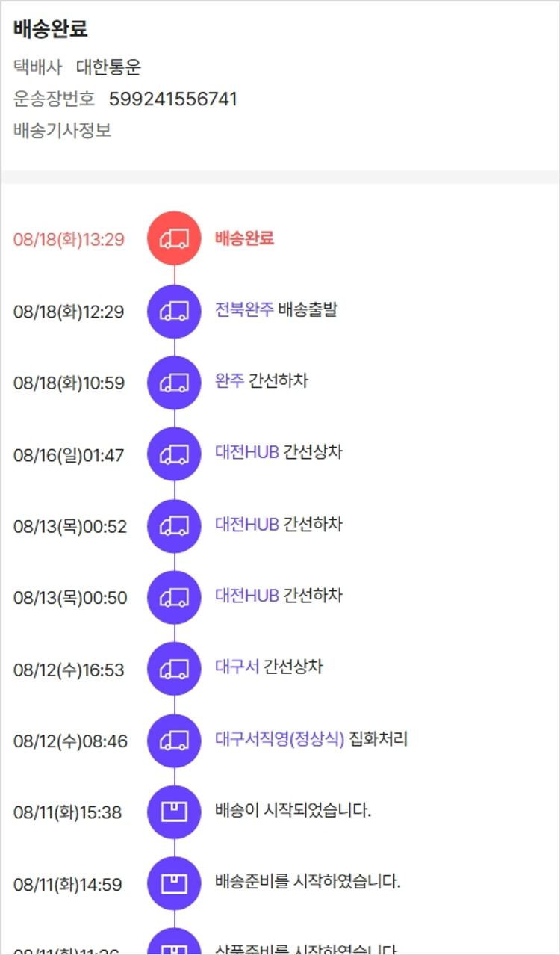Screen dimensions: 560x955
Task: Select the tracking number 599241556741
Action: (173, 99)
